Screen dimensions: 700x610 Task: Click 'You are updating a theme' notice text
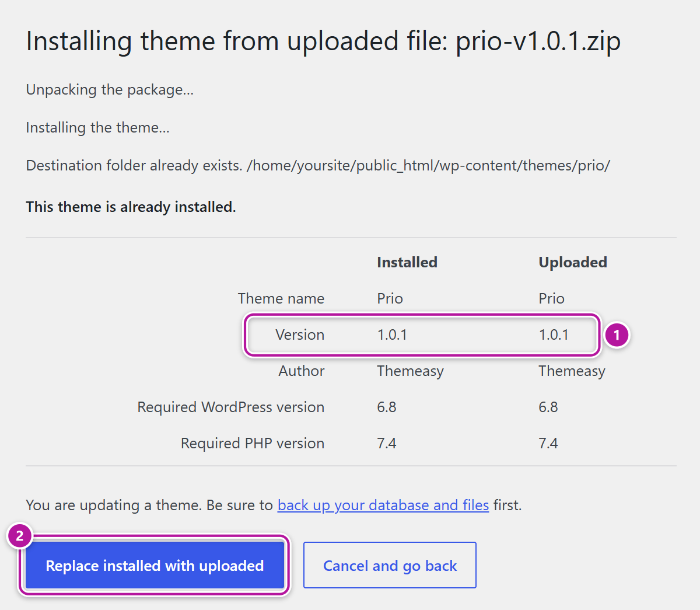(x=274, y=505)
